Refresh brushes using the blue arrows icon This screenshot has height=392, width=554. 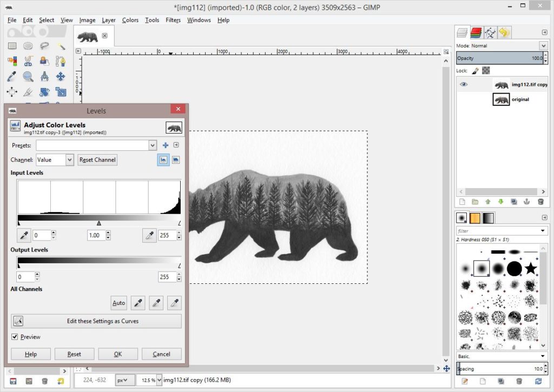(x=538, y=381)
